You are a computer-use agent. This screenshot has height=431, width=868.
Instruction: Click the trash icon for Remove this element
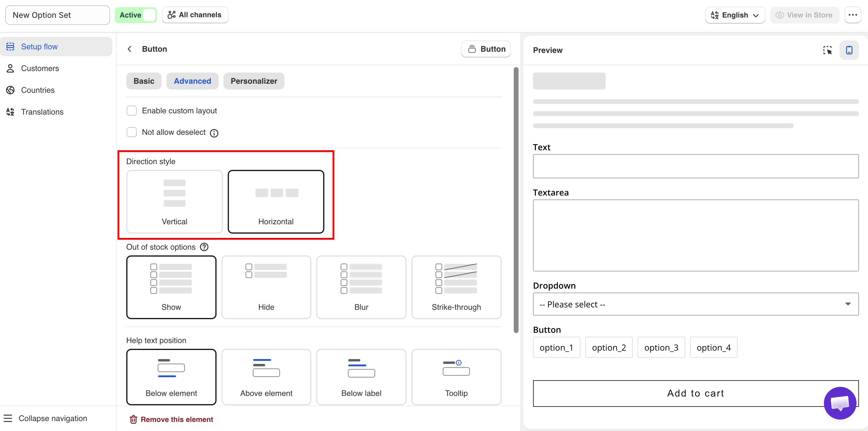133,419
